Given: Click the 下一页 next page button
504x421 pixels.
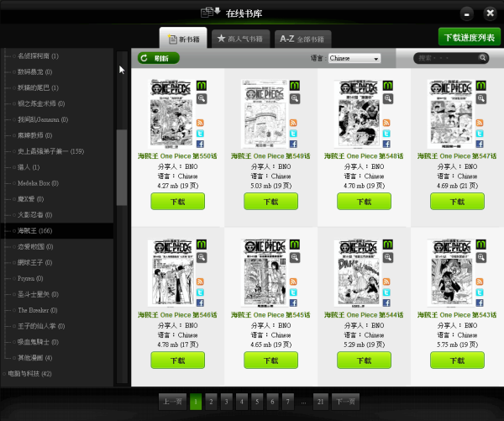Looking at the screenshot, I should (x=345, y=402).
